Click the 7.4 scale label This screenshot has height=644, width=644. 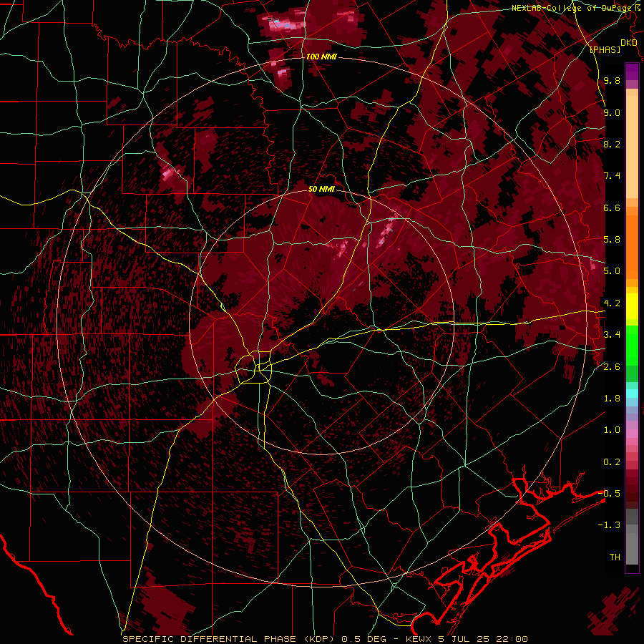[x=612, y=176]
